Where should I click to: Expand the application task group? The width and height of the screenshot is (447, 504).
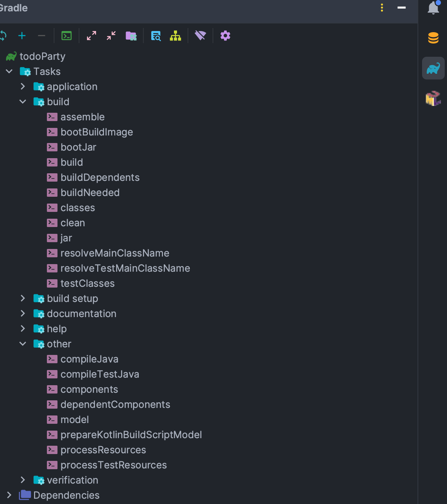(23, 87)
